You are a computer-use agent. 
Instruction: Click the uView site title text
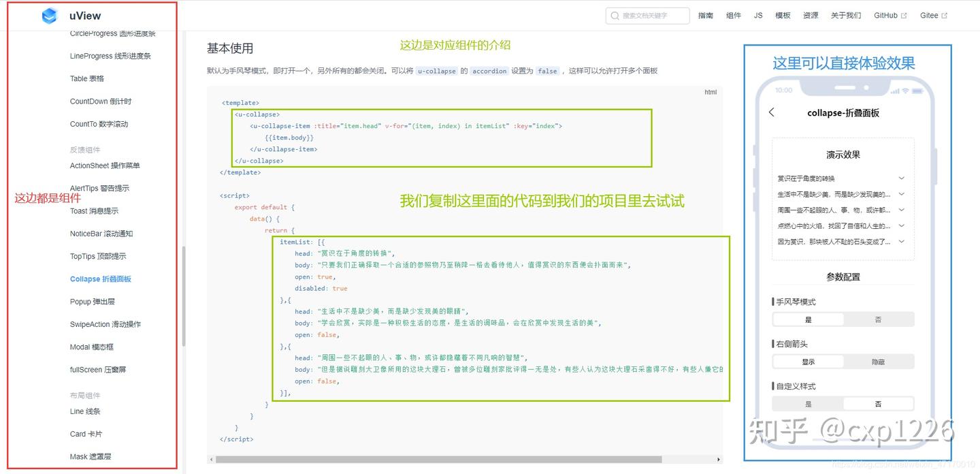point(85,16)
